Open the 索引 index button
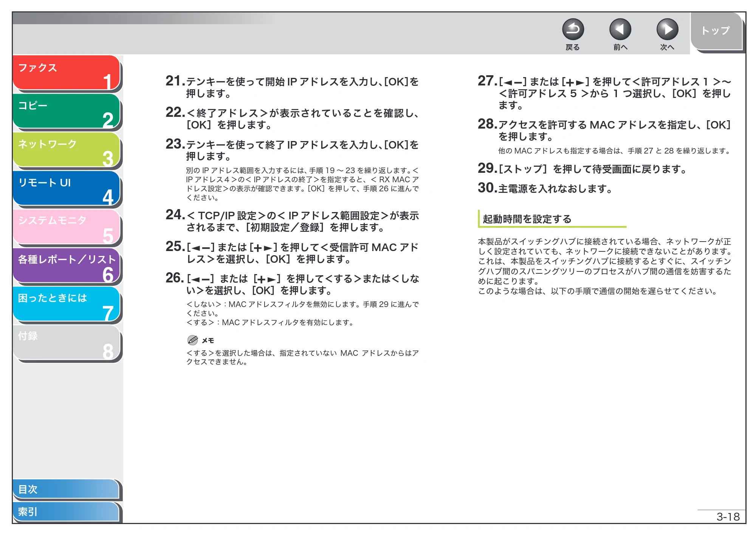 click(66, 512)
